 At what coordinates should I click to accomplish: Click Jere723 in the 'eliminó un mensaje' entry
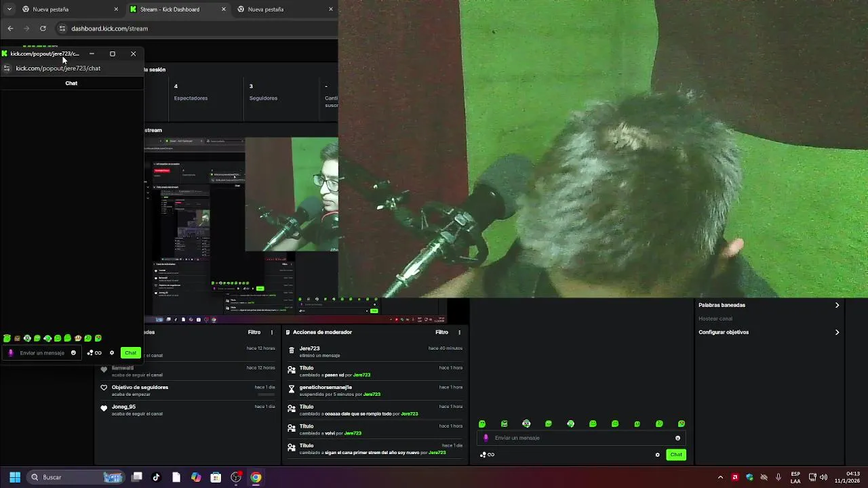pyautogui.click(x=309, y=348)
